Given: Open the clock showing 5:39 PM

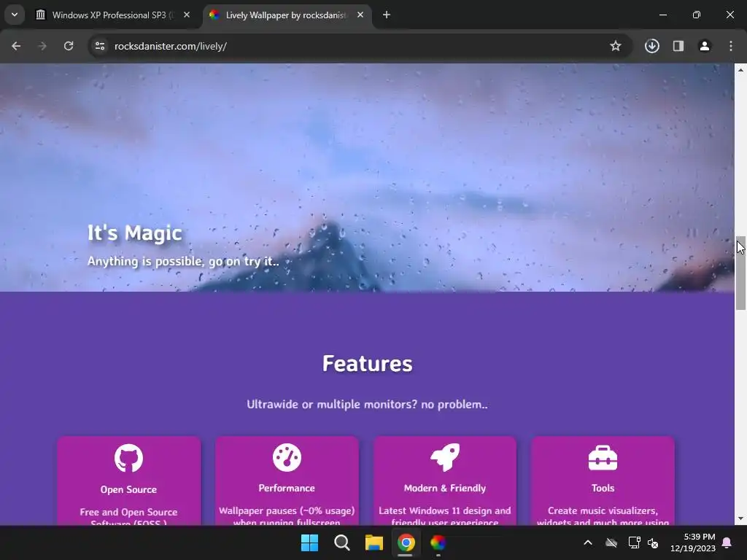Looking at the screenshot, I should tap(693, 542).
